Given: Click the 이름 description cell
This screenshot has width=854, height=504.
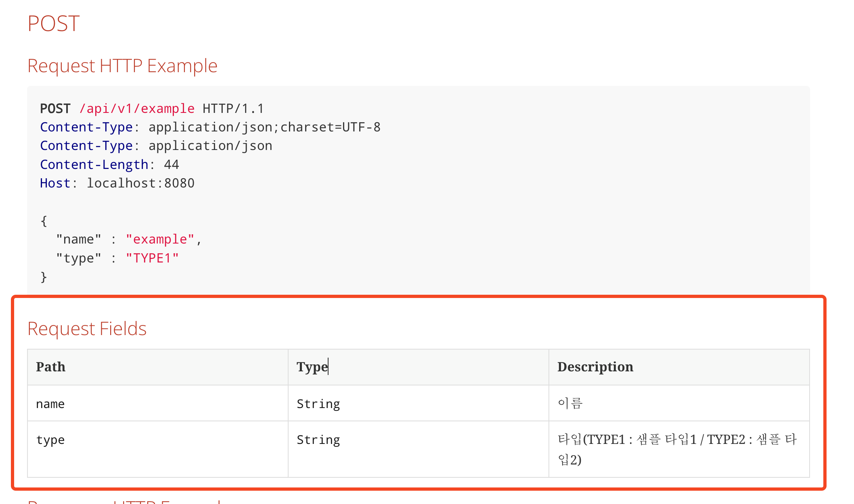Looking at the screenshot, I should coord(570,402).
